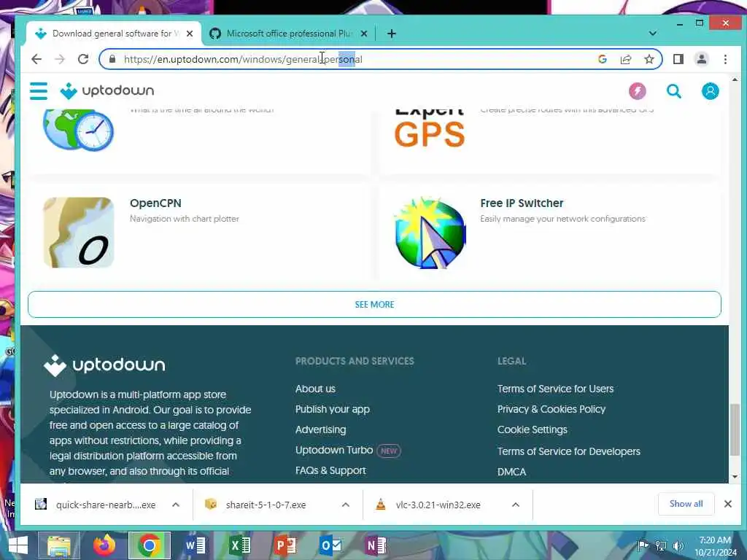
Task: Open the ExpertGPS app logo
Action: (x=430, y=130)
